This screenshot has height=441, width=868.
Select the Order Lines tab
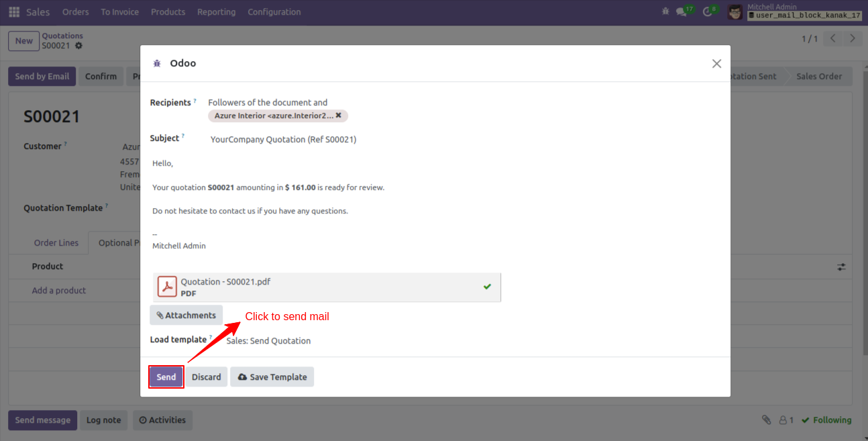(56, 243)
